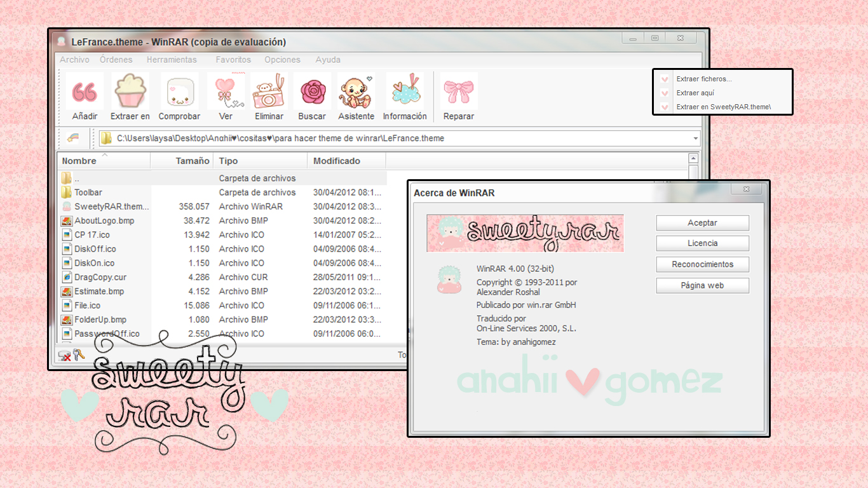
Task: Click size value '358.057'
Action: coord(194,207)
